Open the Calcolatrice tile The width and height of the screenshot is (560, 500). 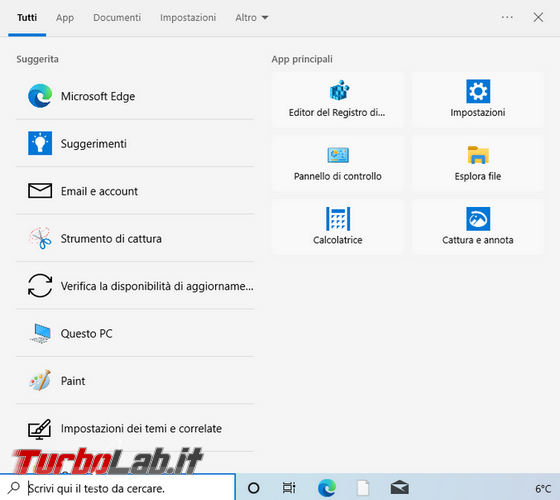pyautogui.click(x=338, y=227)
